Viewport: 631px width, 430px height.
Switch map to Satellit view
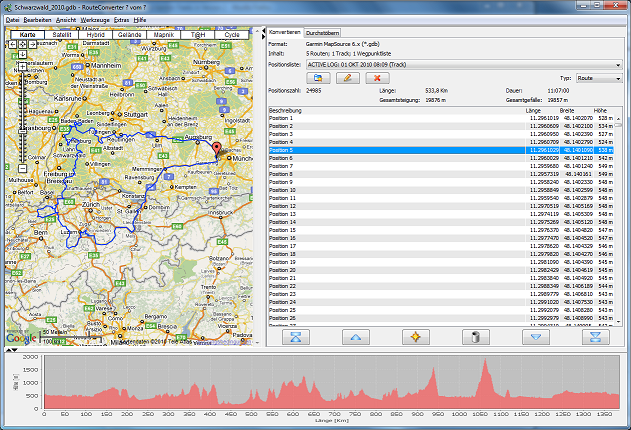click(62, 35)
